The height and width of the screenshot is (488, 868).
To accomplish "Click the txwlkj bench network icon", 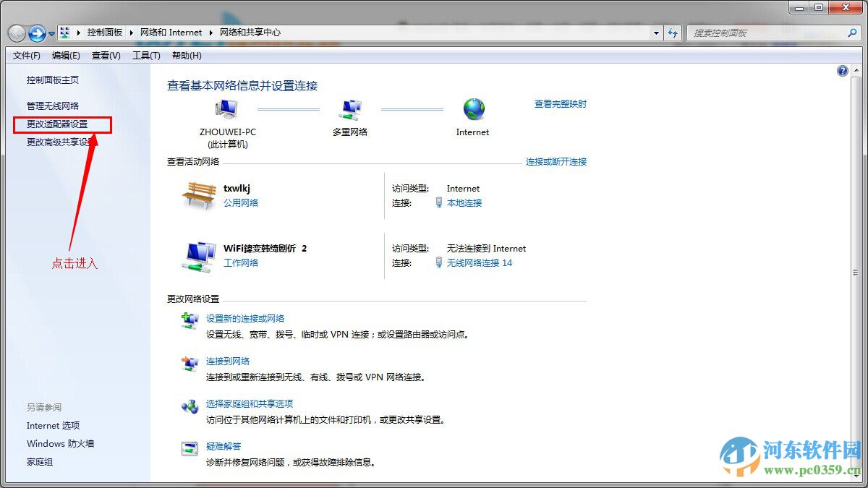I will coord(200,194).
